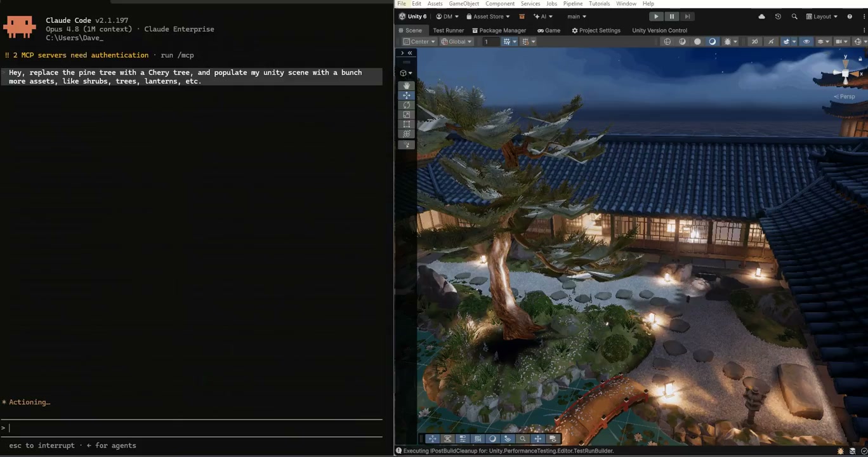868x457 pixels.
Task: Click the Claude Code mascot logo
Action: (x=19, y=26)
